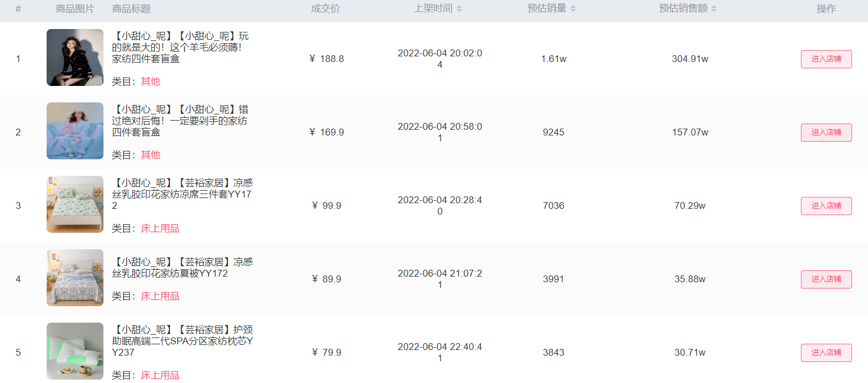Click 进入店铺 for the pillow core row

826,353
